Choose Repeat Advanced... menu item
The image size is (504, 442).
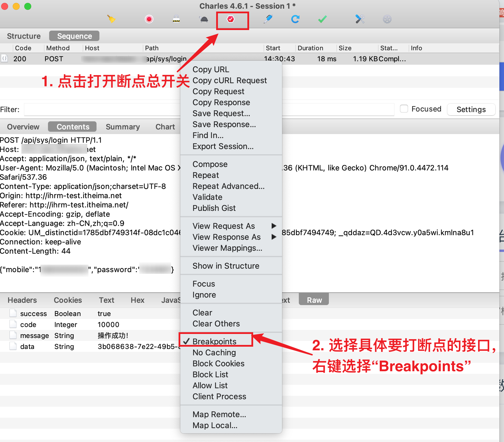pos(231,186)
